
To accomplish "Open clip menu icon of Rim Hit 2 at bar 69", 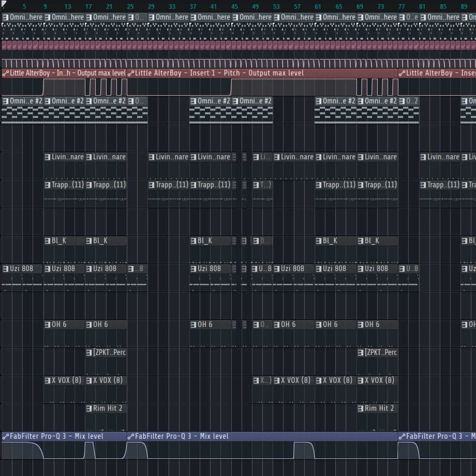I will (360, 408).
